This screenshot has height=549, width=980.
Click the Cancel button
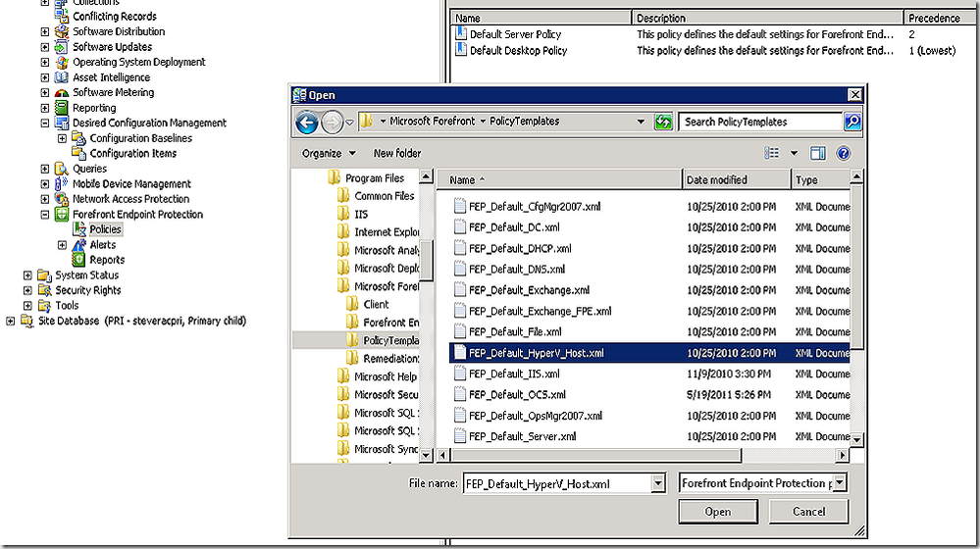(x=808, y=512)
